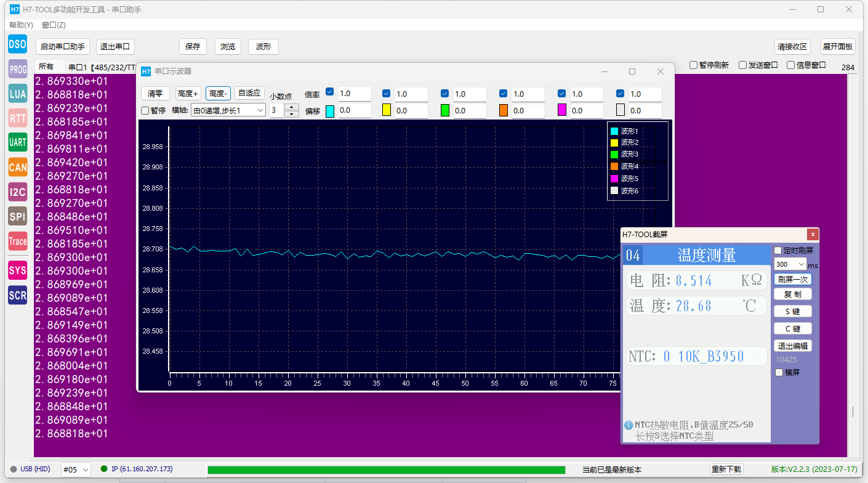This screenshot has height=483, width=868.
Task: Click the 波形 button
Action: tap(263, 47)
